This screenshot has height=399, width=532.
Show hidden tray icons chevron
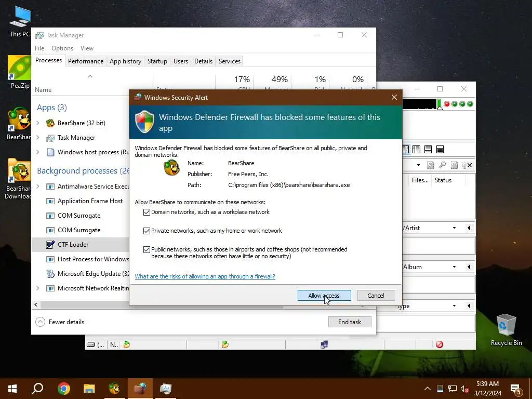point(428,389)
